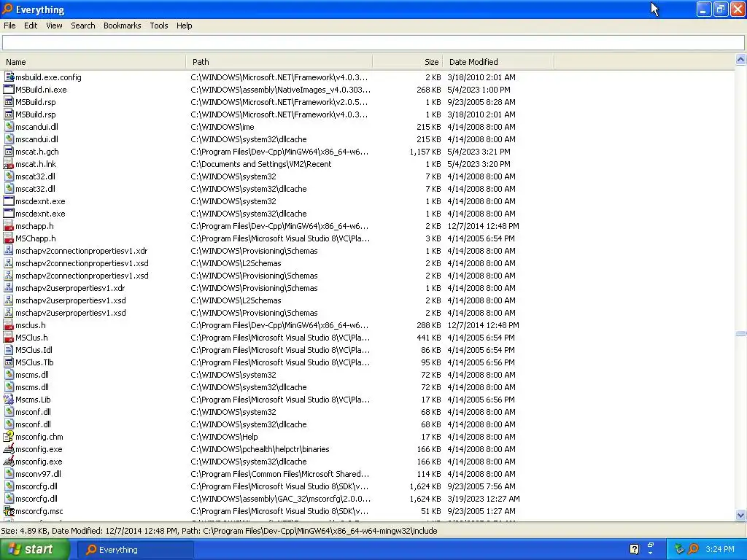Click the help question-mark tray icon
Screen dimensions: 747x560
pyautogui.click(x=634, y=549)
